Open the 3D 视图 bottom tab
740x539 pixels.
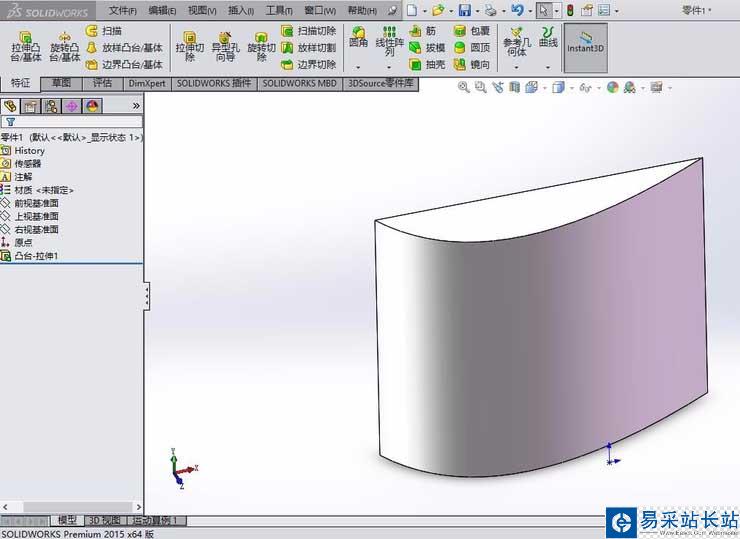click(105, 521)
